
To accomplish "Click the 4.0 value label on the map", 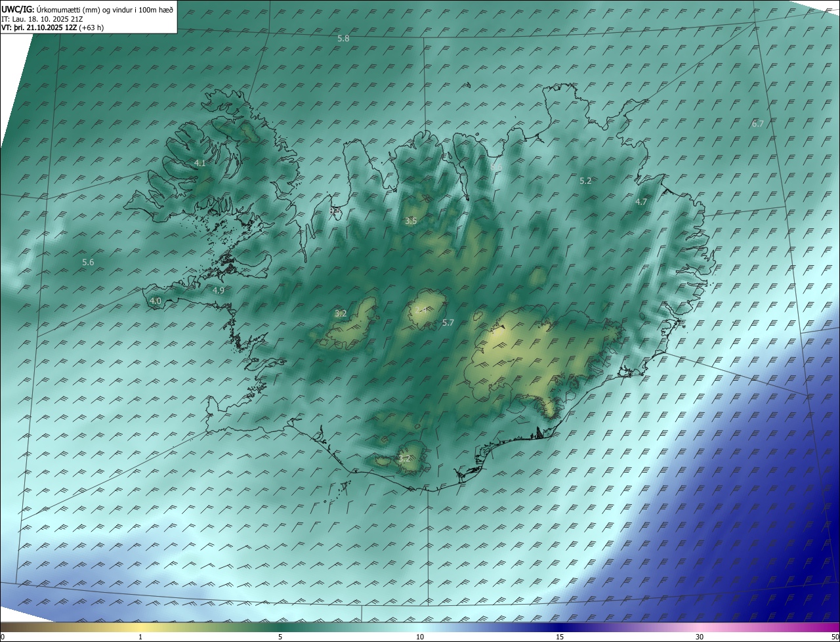I will (156, 301).
